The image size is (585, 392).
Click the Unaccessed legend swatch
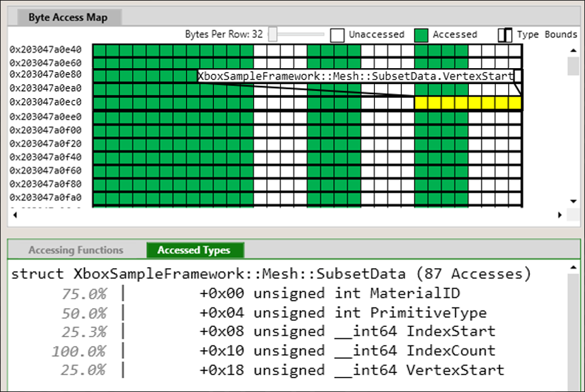(337, 35)
